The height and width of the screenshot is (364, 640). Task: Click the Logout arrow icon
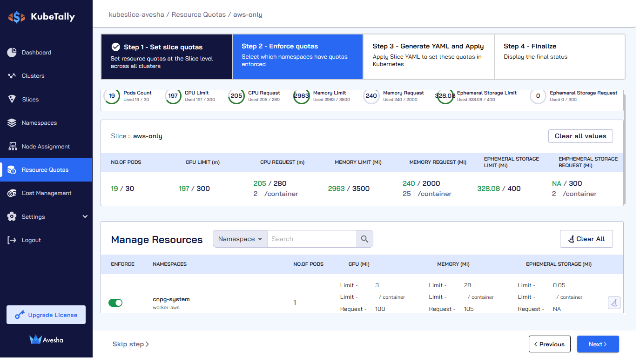point(12,240)
